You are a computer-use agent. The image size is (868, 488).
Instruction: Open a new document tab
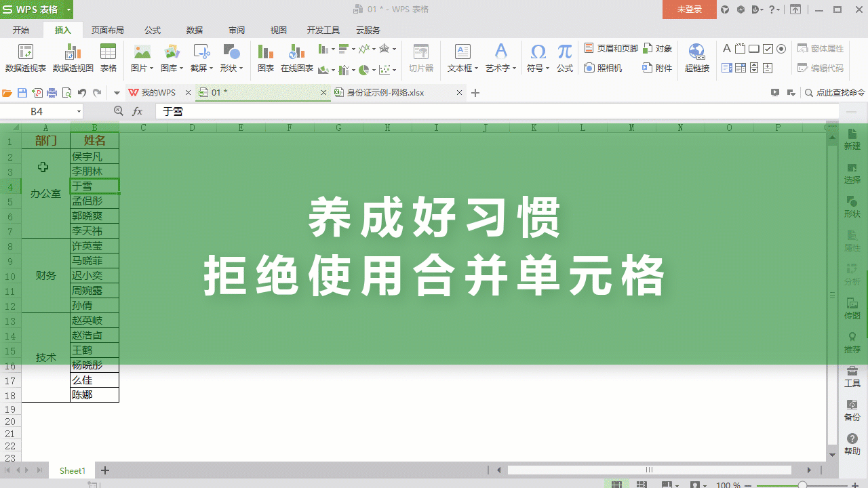coord(475,93)
